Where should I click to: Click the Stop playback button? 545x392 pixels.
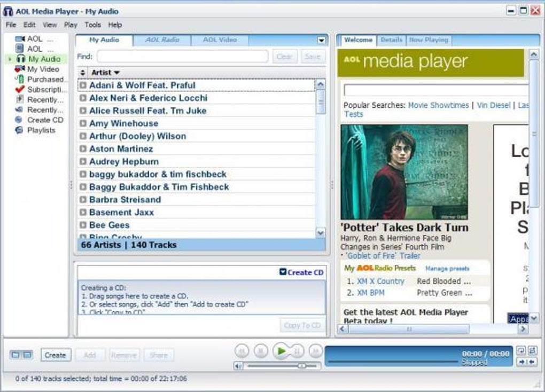261,351
